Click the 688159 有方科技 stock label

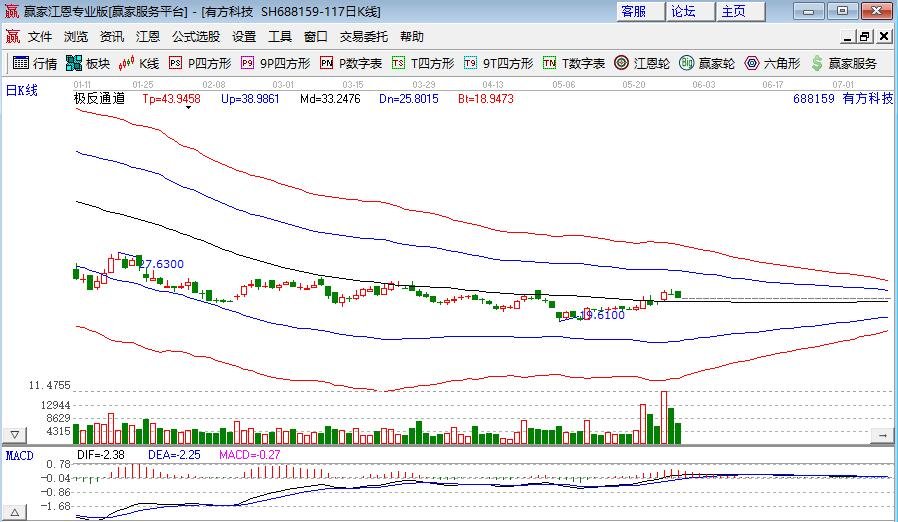pyautogui.click(x=843, y=99)
